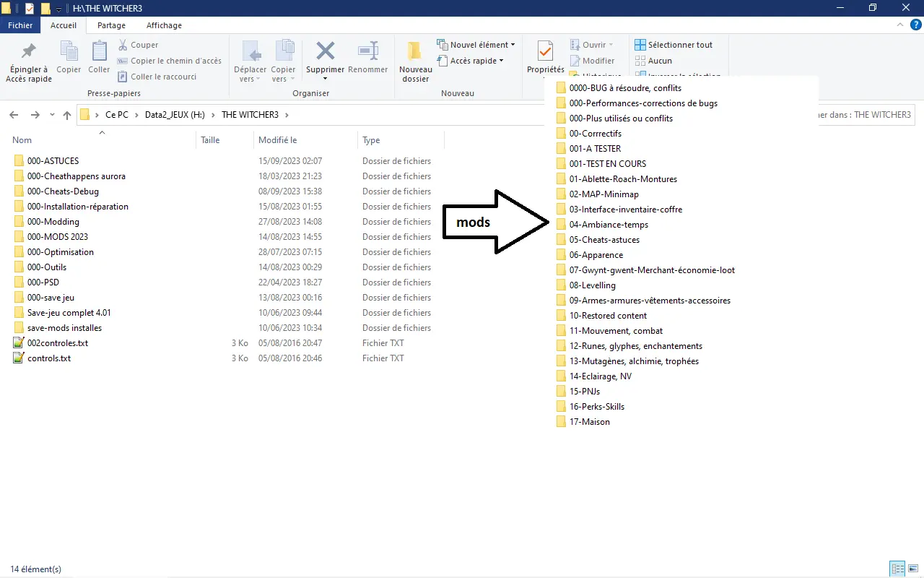Go back with the left arrow
The height and width of the screenshot is (578, 924).
[x=14, y=115]
